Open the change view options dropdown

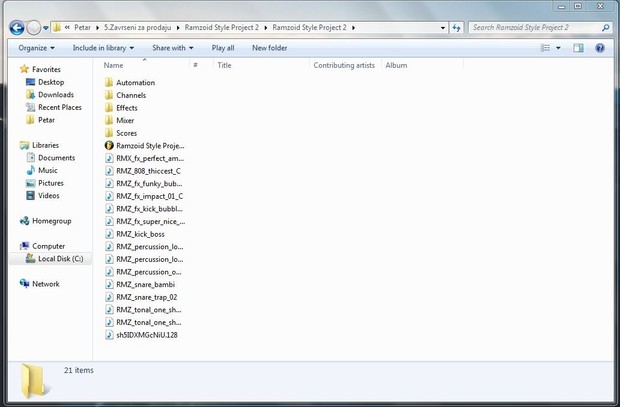pos(558,47)
